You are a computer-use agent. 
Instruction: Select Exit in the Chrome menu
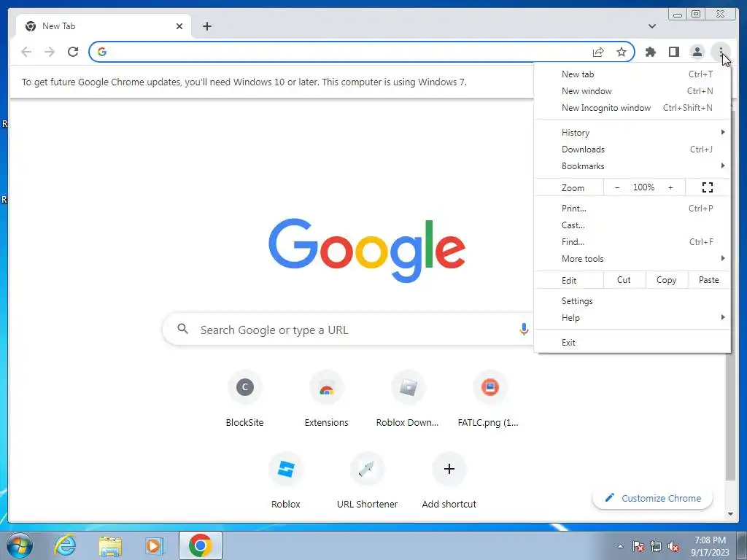point(632,343)
